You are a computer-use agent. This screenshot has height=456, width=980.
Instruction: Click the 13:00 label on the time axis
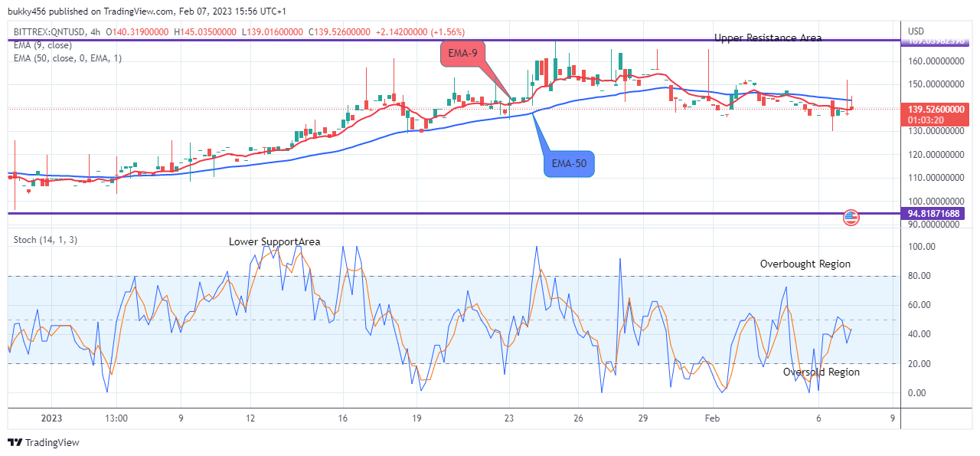116,418
